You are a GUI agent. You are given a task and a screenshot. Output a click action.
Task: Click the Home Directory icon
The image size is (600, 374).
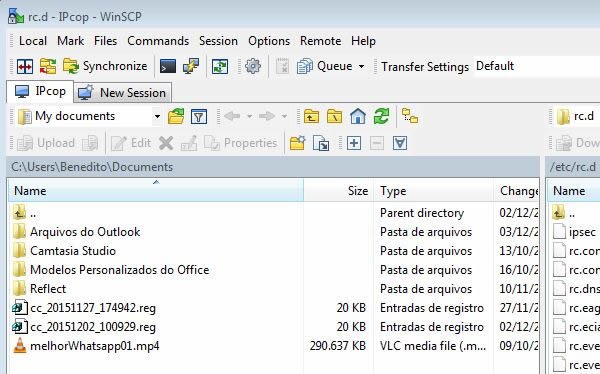click(358, 116)
